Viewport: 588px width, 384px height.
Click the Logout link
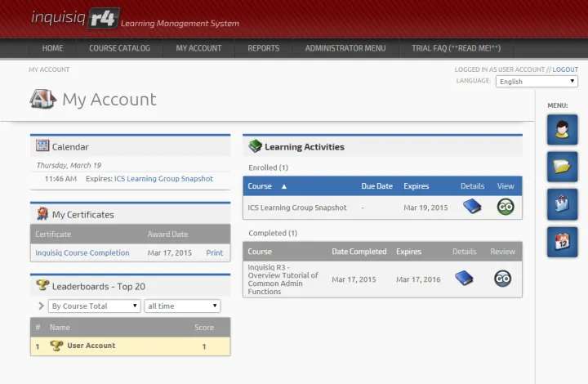click(x=565, y=69)
